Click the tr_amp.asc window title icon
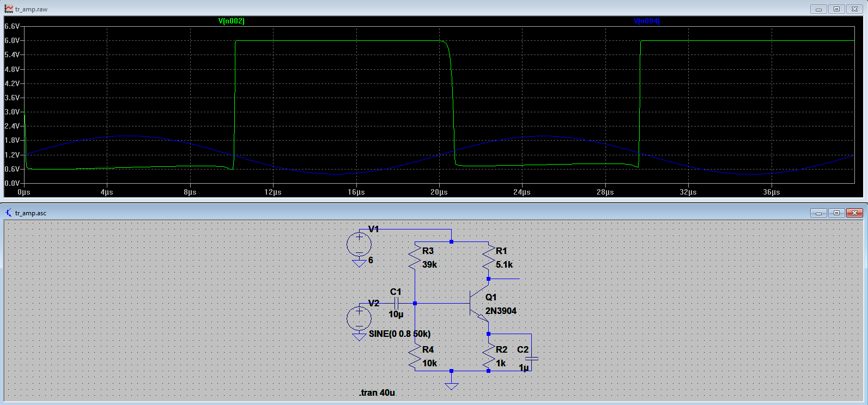The width and height of the screenshot is (868, 405). point(8,213)
